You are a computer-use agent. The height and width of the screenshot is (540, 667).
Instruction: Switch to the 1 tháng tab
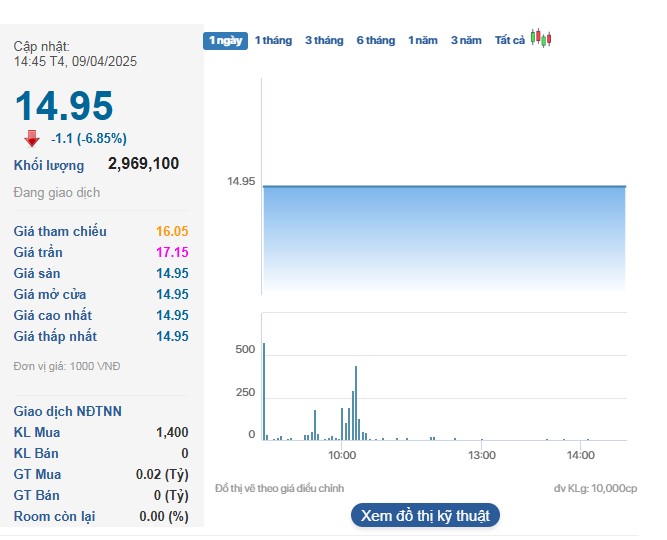coord(273,40)
